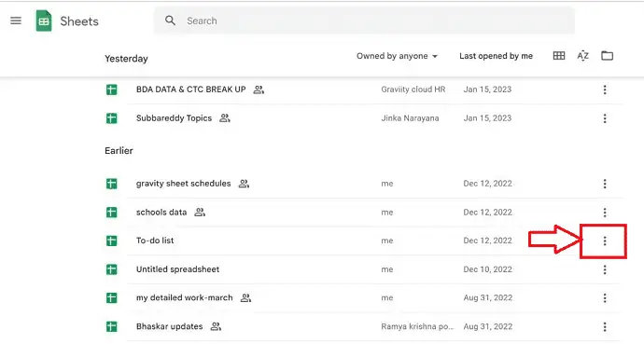This screenshot has height=344, width=644.
Task: Open more options for To-do list
Action: click(x=605, y=241)
